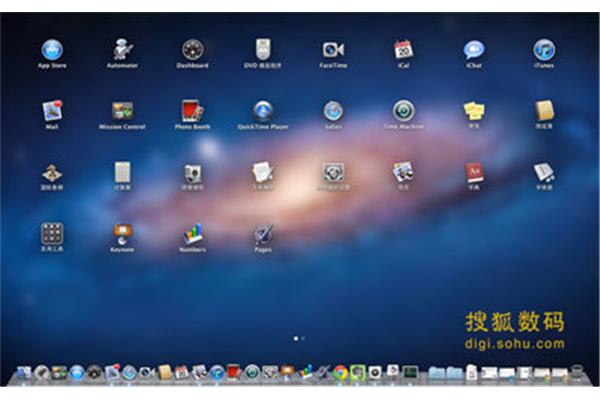Launch the Chess app icon
This screenshot has width=600, height=400.
(x=52, y=173)
